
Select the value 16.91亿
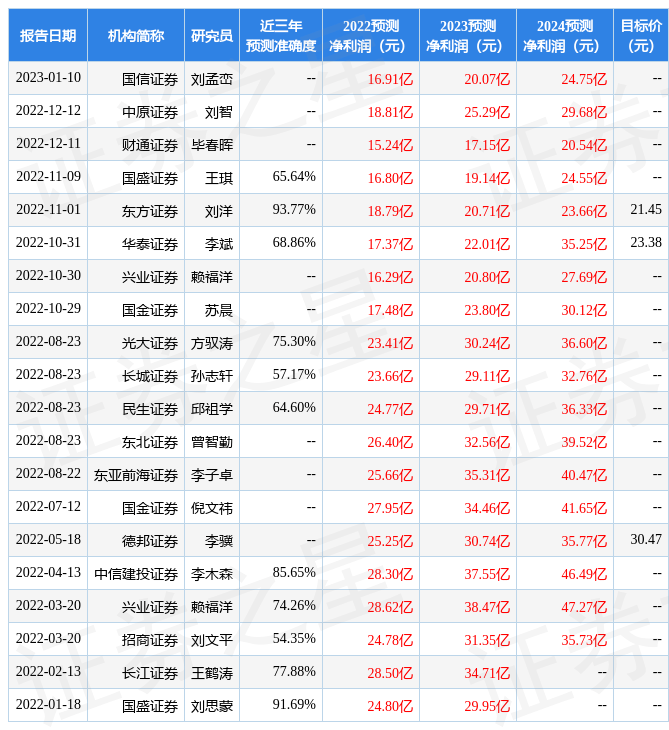[390, 79]
